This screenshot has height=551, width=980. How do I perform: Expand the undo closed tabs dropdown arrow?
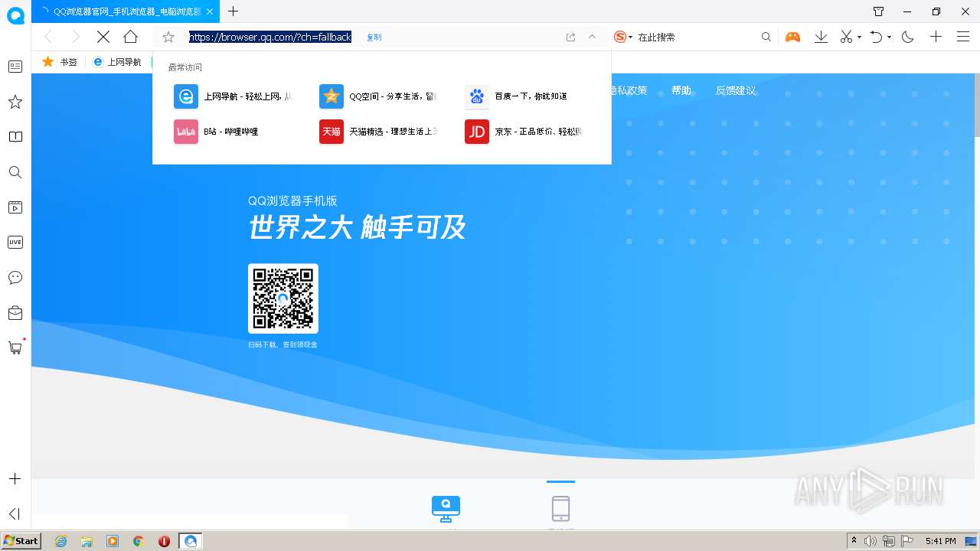[889, 37]
